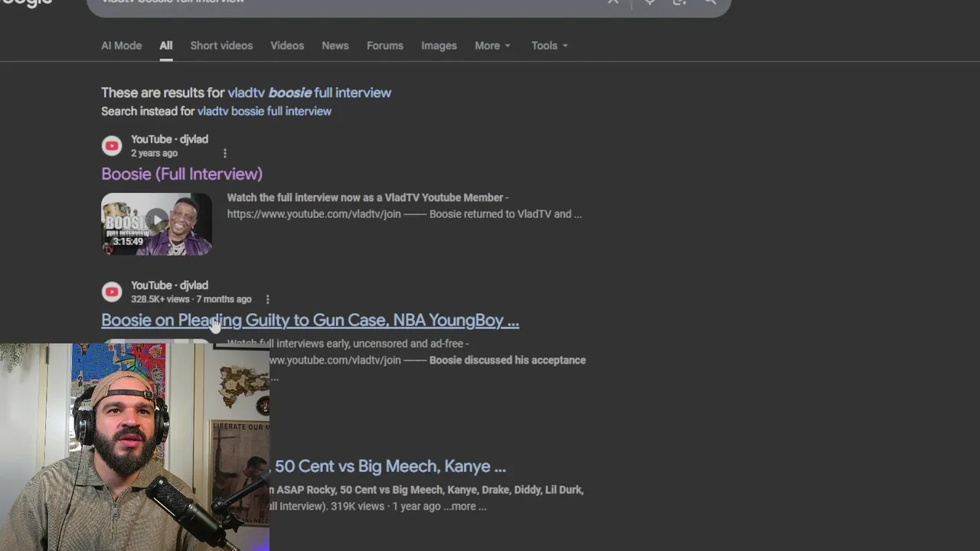Image resolution: width=980 pixels, height=551 pixels.
Task: Open the '50 Cent vs Big Meech, Kanye' result
Action: click(x=390, y=466)
